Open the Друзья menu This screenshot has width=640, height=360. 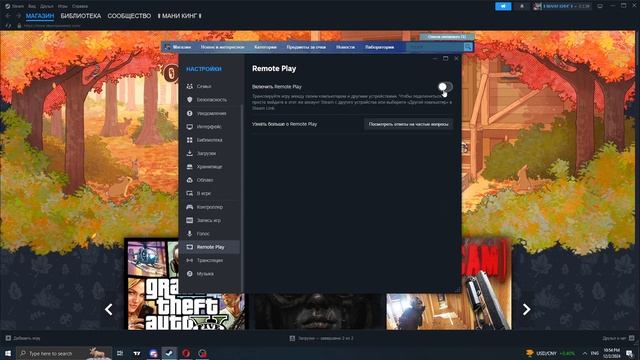pyautogui.click(x=47, y=6)
